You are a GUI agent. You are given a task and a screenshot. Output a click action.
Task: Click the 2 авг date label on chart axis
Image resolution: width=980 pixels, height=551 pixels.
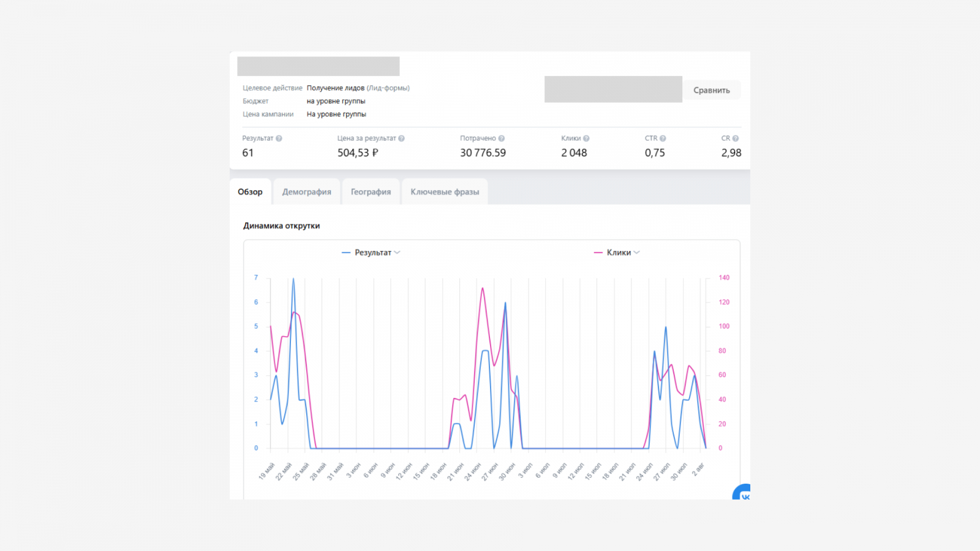click(698, 470)
